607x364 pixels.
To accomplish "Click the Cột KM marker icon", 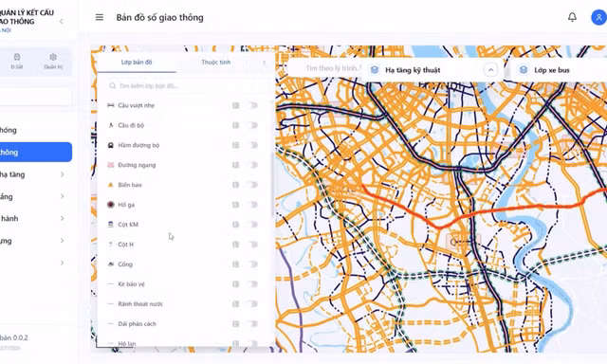I will (111, 225).
